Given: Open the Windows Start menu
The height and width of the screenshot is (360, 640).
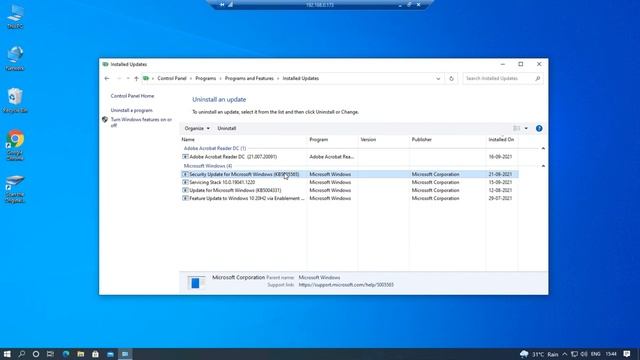Looking at the screenshot, I should click(x=7, y=354).
